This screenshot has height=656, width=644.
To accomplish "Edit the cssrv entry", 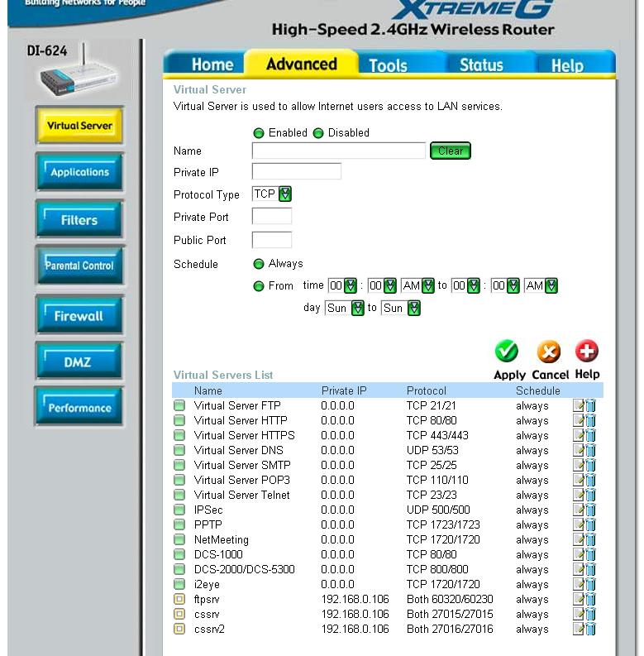I will 579,614.
